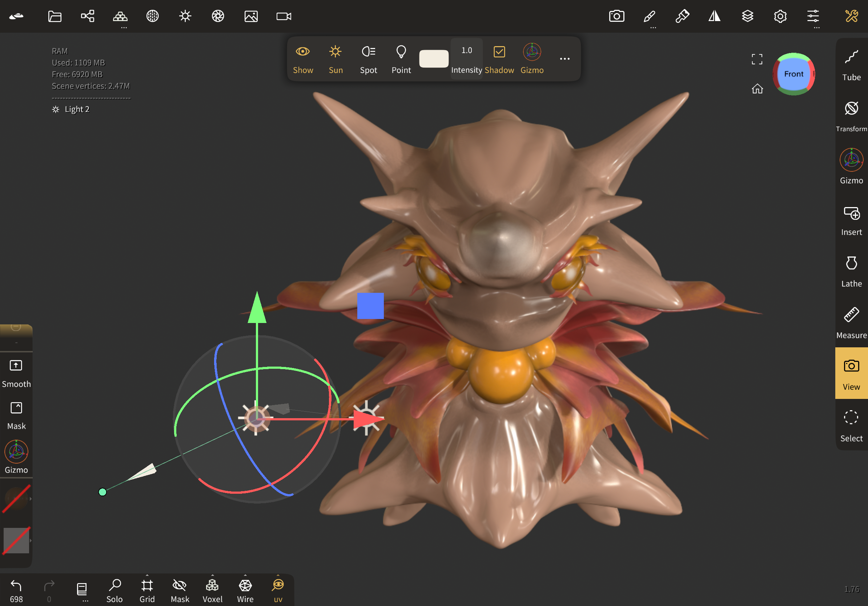The width and height of the screenshot is (868, 606).
Task: Collapse the left panel minus button
Action: coord(16,327)
